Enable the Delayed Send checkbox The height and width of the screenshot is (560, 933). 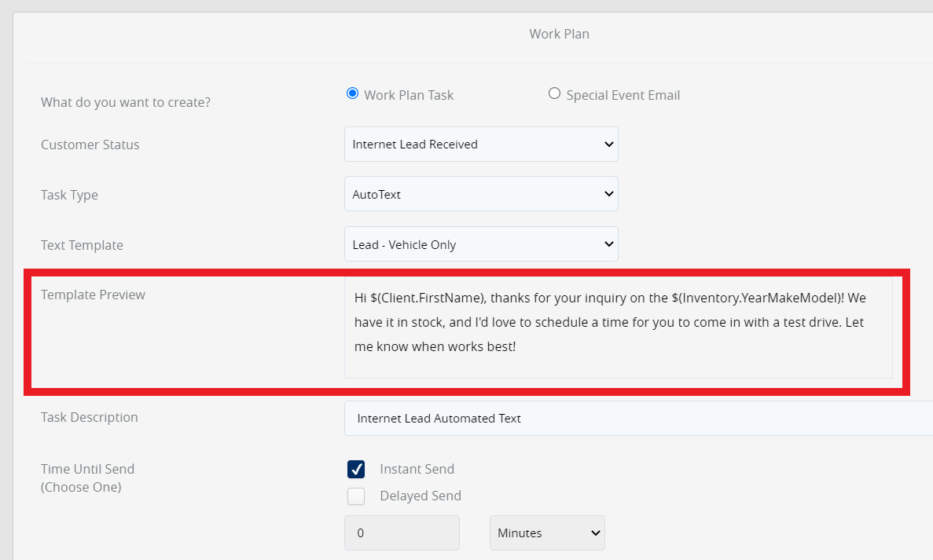click(356, 496)
